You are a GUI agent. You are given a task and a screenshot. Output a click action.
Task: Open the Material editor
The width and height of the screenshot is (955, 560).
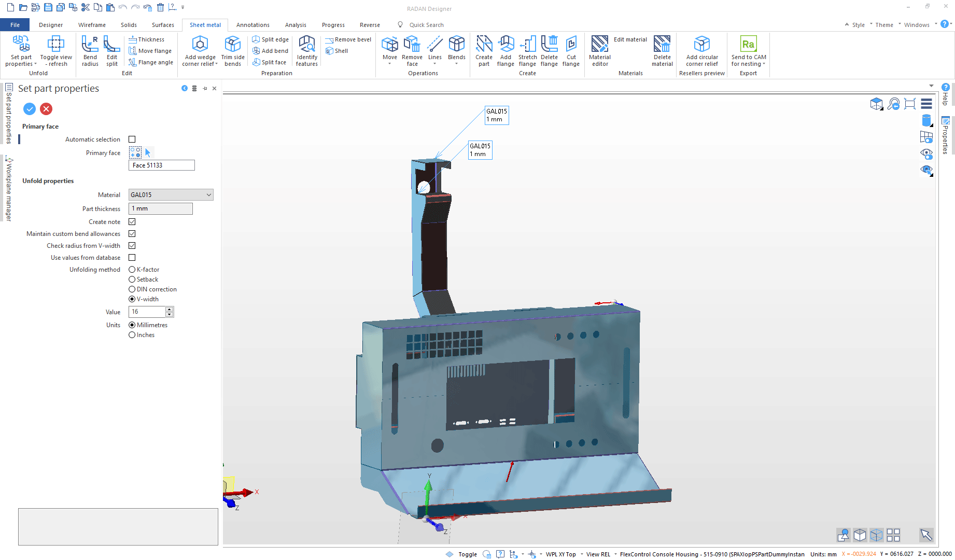point(599,45)
